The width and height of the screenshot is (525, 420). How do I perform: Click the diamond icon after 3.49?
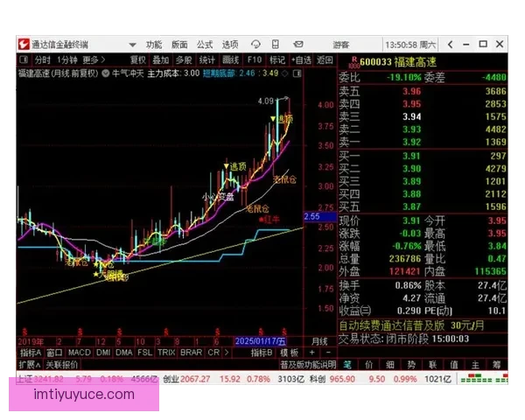[x=285, y=73]
